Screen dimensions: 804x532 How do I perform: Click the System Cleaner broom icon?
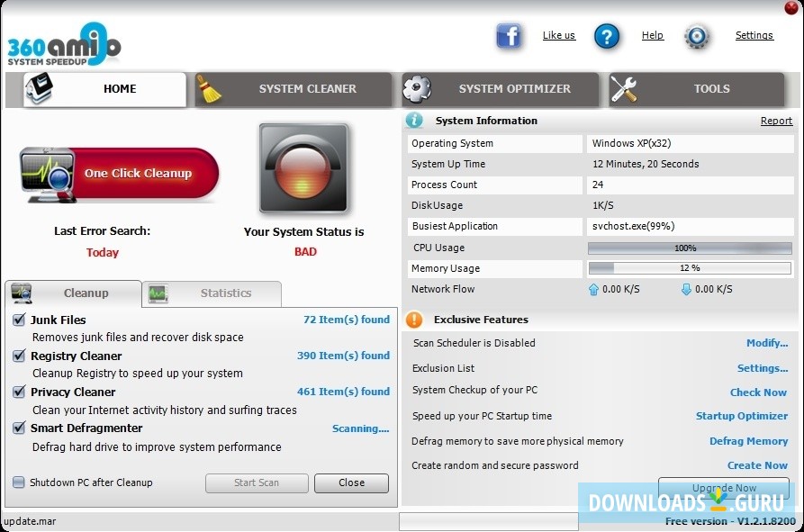209,89
